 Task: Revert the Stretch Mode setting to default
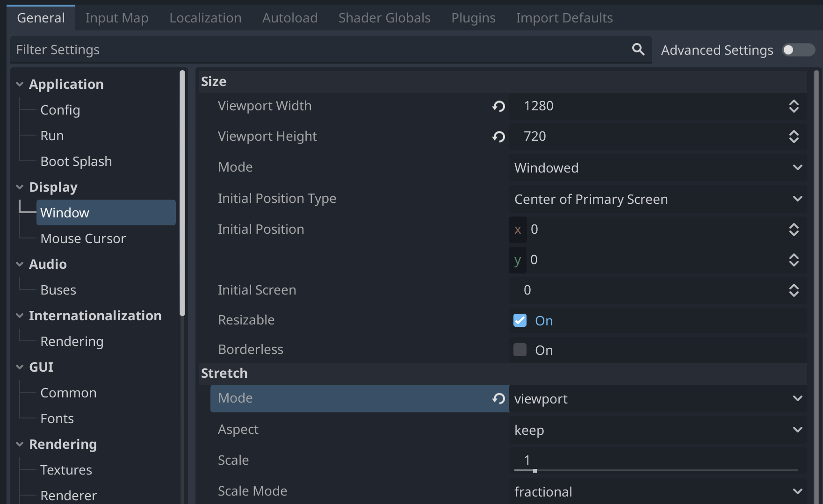(x=498, y=399)
